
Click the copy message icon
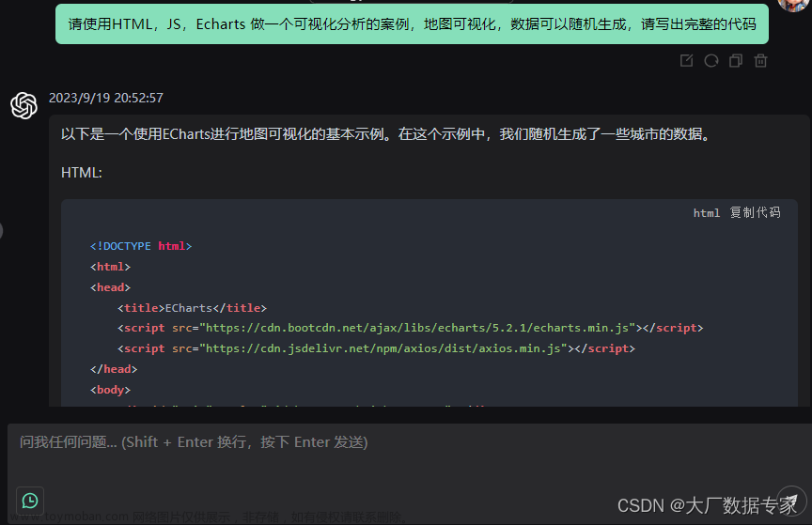coord(736,60)
